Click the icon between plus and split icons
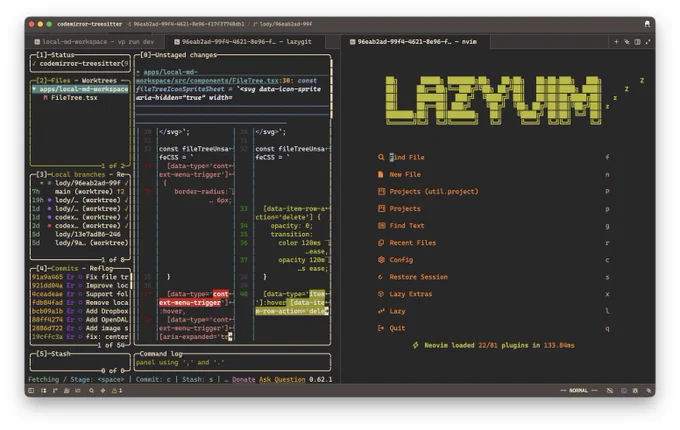 pyautogui.click(x=627, y=42)
